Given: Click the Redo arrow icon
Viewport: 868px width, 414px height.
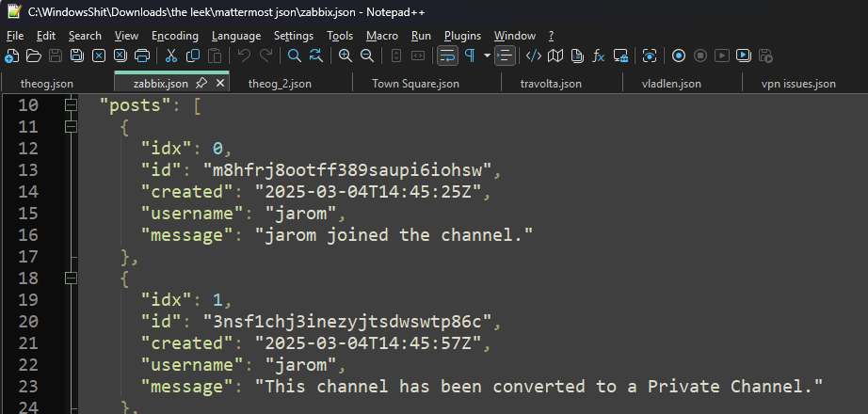Looking at the screenshot, I should [265, 56].
